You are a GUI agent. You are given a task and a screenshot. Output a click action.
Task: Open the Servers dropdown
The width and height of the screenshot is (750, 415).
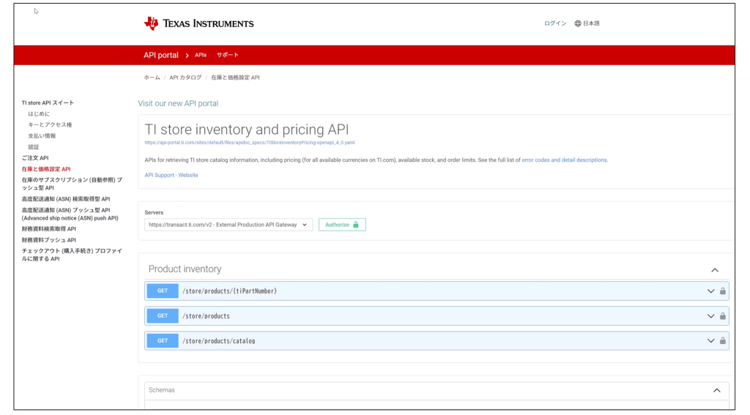[x=229, y=225]
